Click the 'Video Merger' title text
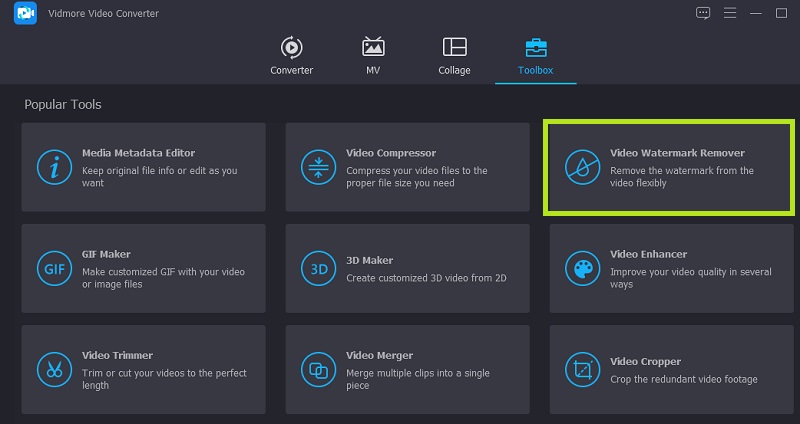This screenshot has height=424, width=800. [379, 355]
